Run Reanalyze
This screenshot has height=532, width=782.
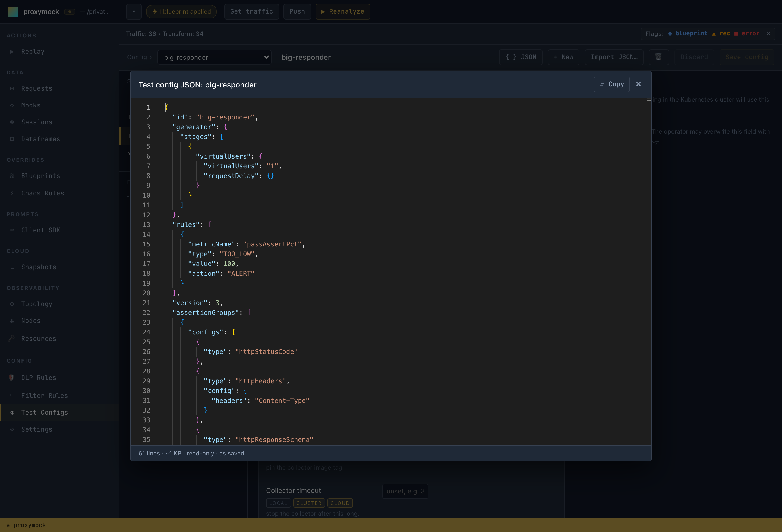coord(343,12)
